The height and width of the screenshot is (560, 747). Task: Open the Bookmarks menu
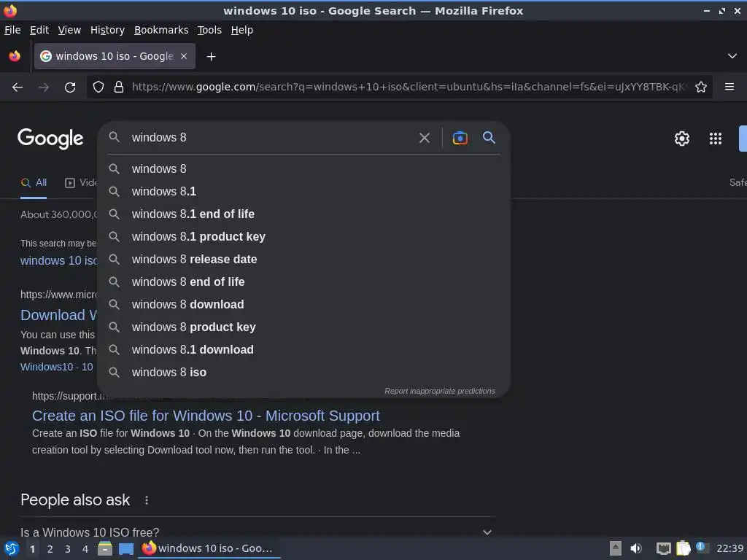tap(161, 30)
